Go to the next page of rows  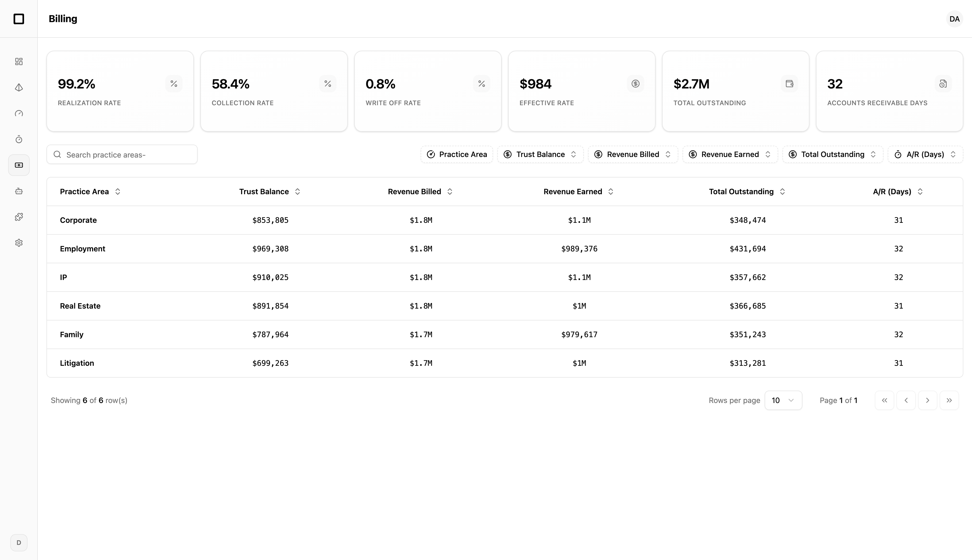pos(928,400)
